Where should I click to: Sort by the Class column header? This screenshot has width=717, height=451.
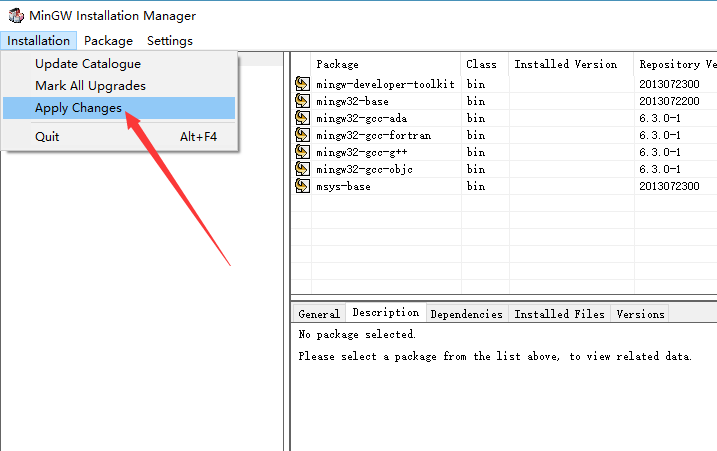[485, 64]
